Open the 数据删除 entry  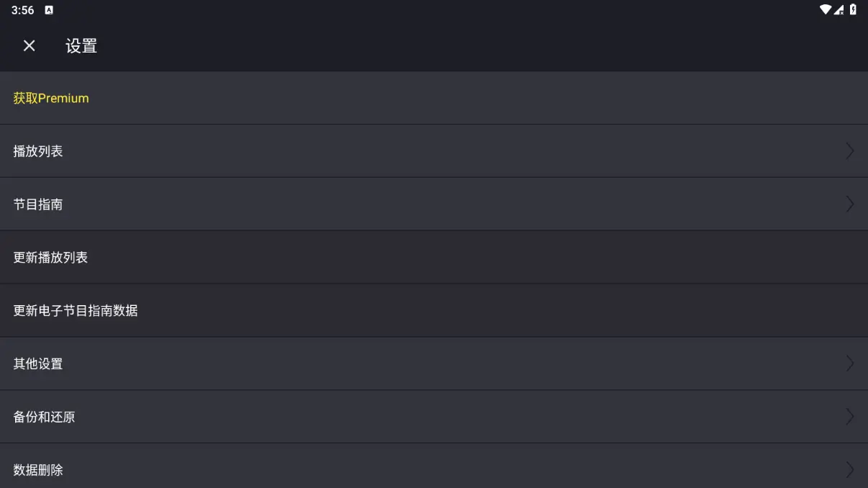(x=434, y=466)
